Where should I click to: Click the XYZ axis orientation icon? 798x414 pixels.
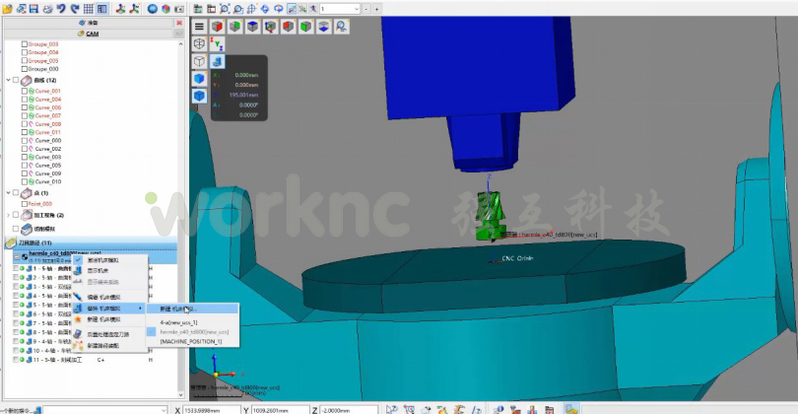[x=217, y=44]
